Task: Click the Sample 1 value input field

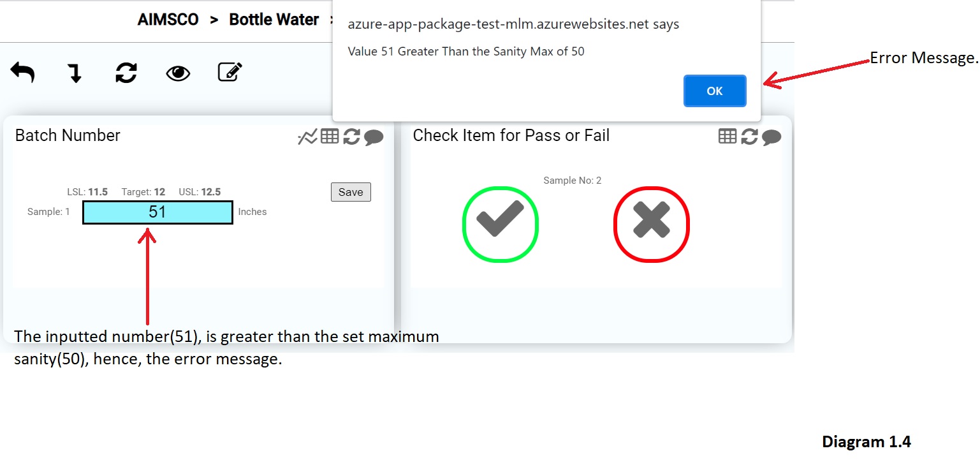Action: pos(157,212)
